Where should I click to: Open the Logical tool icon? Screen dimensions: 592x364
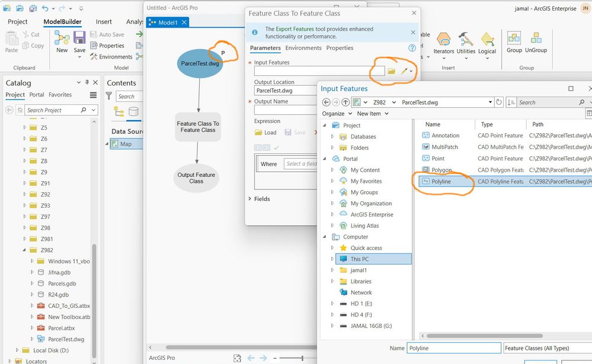pos(488,39)
